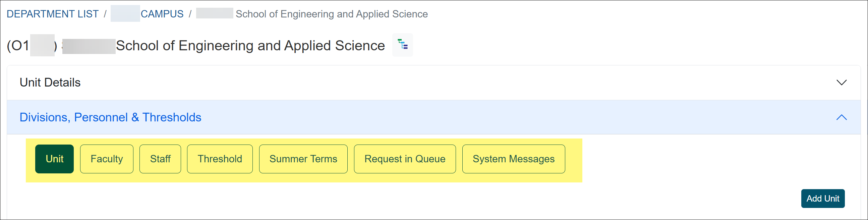Viewport: 868px width, 220px height.
Task: Open the Request in Queue tab
Action: tap(405, 159)
